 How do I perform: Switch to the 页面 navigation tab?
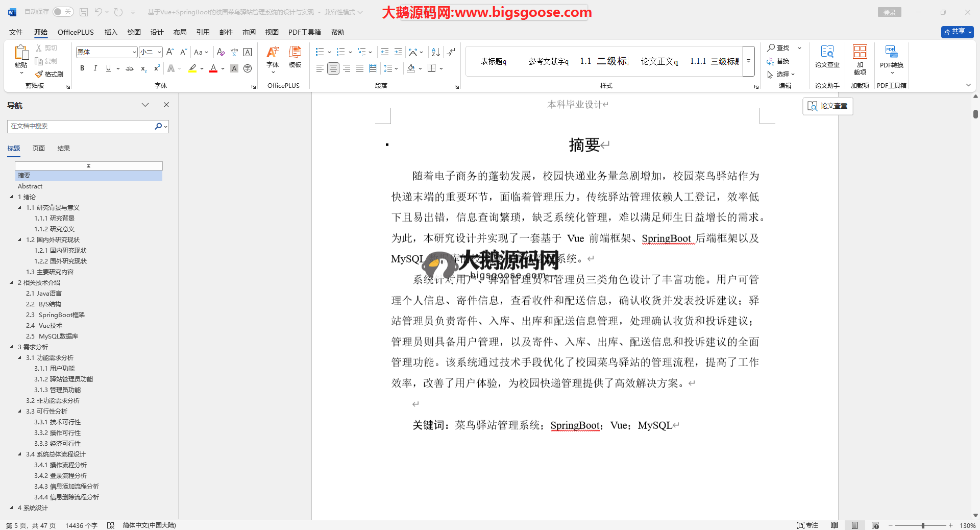pos(39,149)
